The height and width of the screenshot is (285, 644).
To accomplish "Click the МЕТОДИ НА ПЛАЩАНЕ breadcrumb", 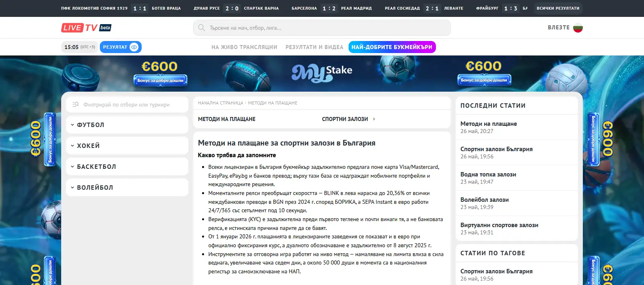I will tap(272, 103).
